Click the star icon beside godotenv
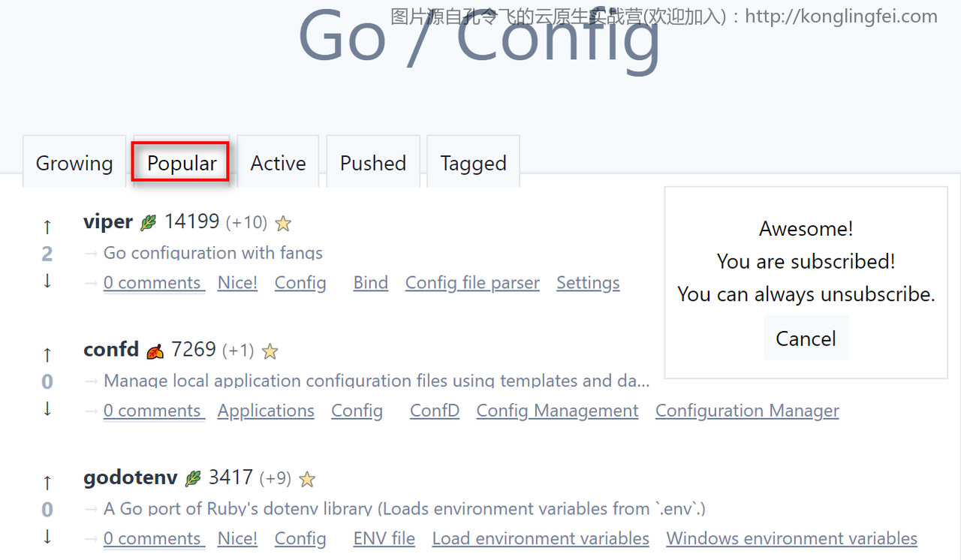This screenshot has height=560, width=961. tap(307, 479)
